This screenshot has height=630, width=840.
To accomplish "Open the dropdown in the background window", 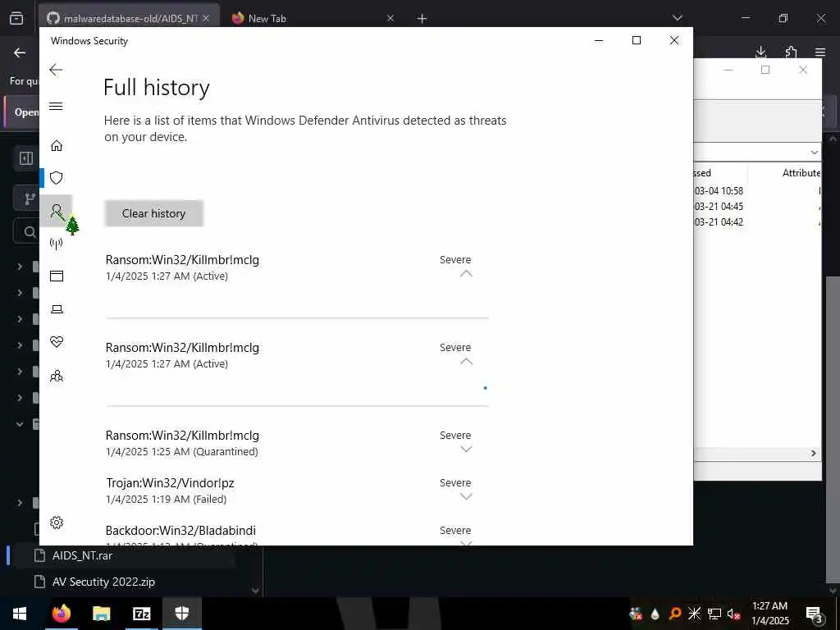I will 814,152.
